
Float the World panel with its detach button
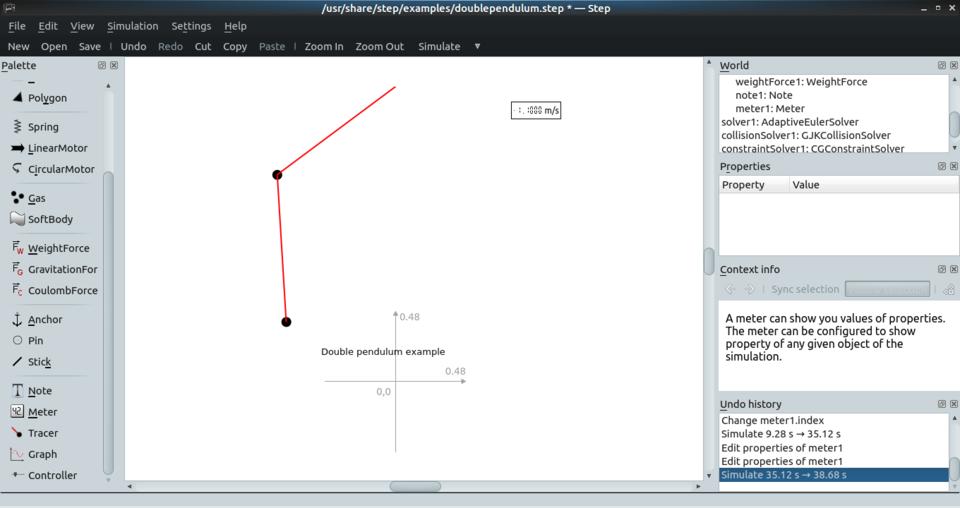tap(942, 65)
